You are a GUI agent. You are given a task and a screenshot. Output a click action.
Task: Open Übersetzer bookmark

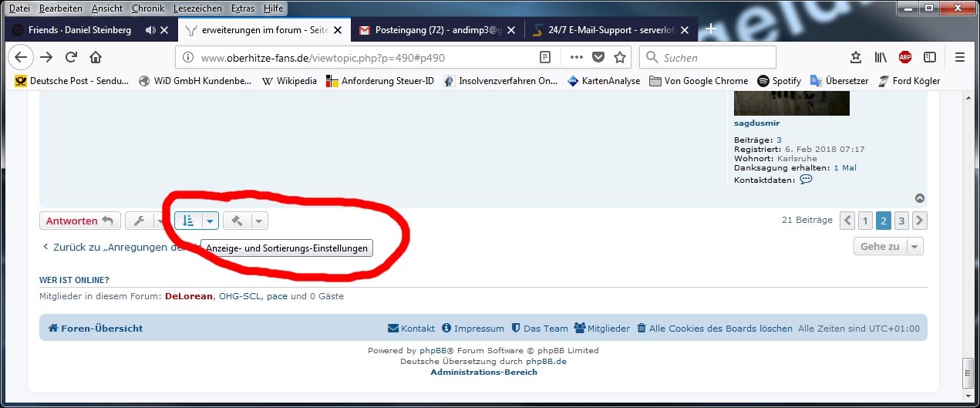click(x=839, y=81)
